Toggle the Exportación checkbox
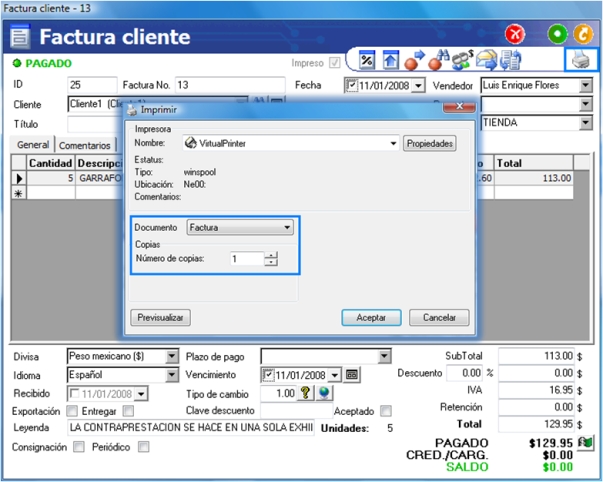The width and height of the screenshot is (603, 482). [x=73, y=411]
